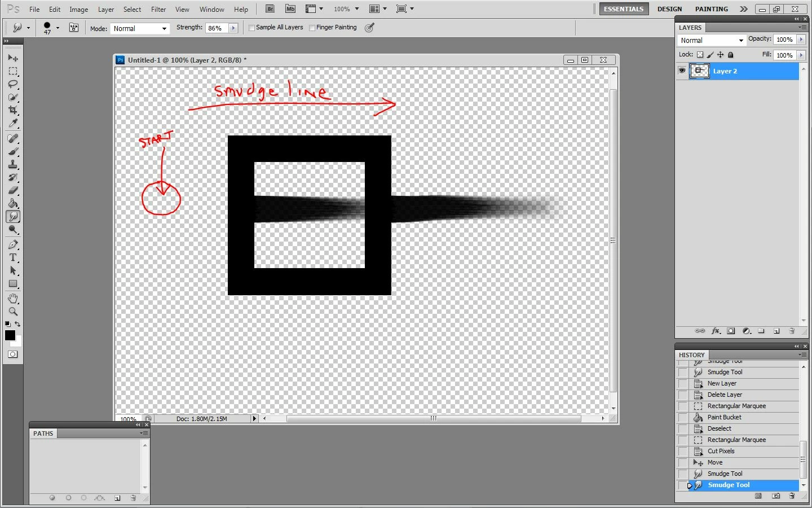Screen dimensions: 812x508
Task: Delete current state in History panel
Action: [x=792, y=496]
